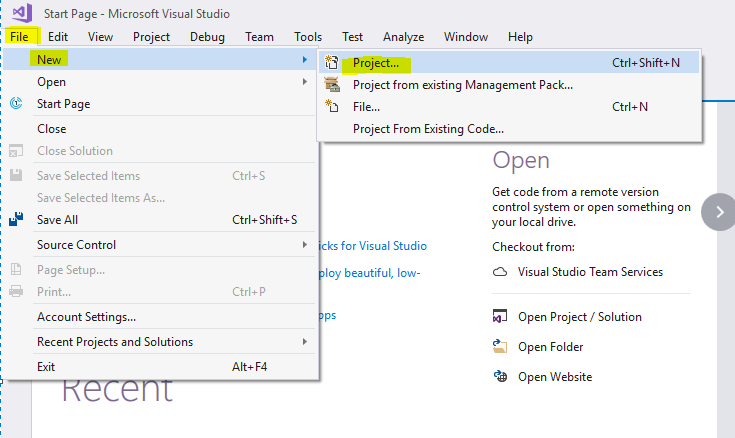Click Open Website link
Viewport: 735px width, 438px height.
pyautogui.click(x=555, y=377)
